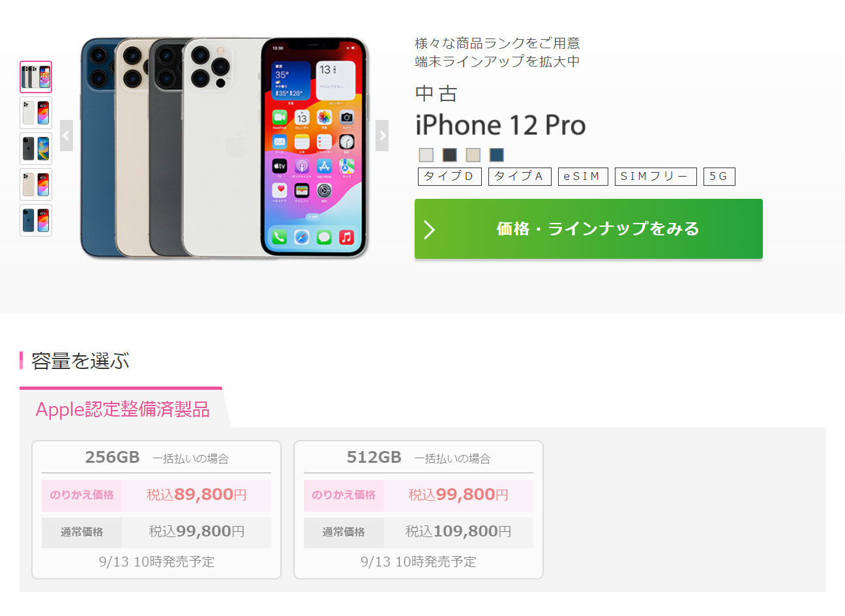Show the next product image

[x=382, y=136]
